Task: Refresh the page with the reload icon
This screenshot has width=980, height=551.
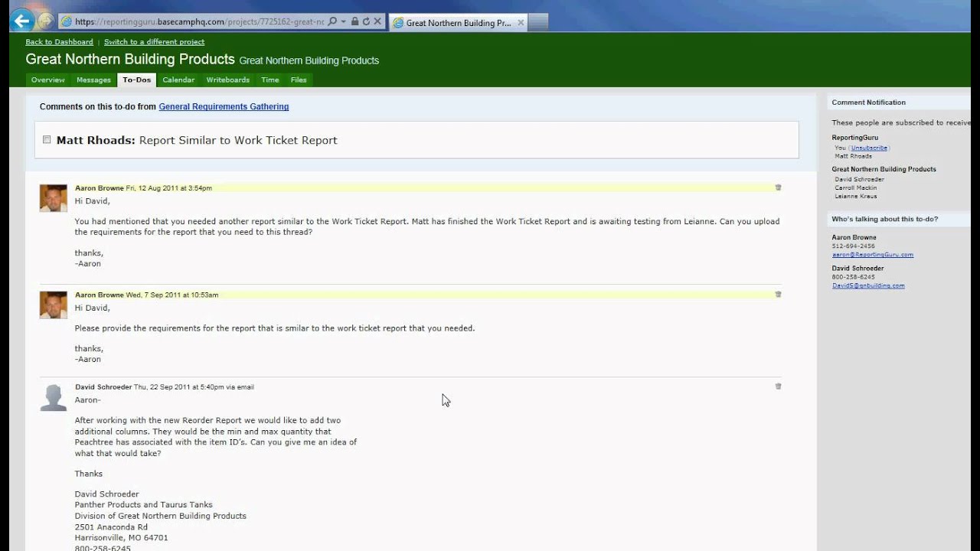Action: click(366, 22)
